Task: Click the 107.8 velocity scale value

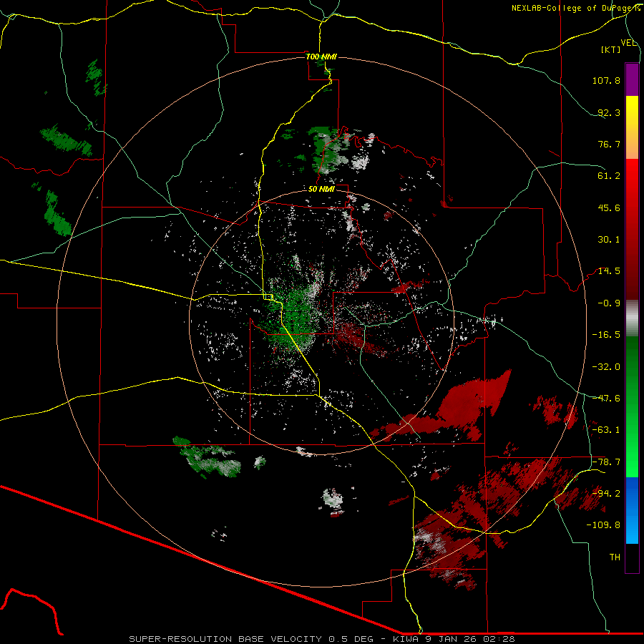Action: (x=606, y=80)
